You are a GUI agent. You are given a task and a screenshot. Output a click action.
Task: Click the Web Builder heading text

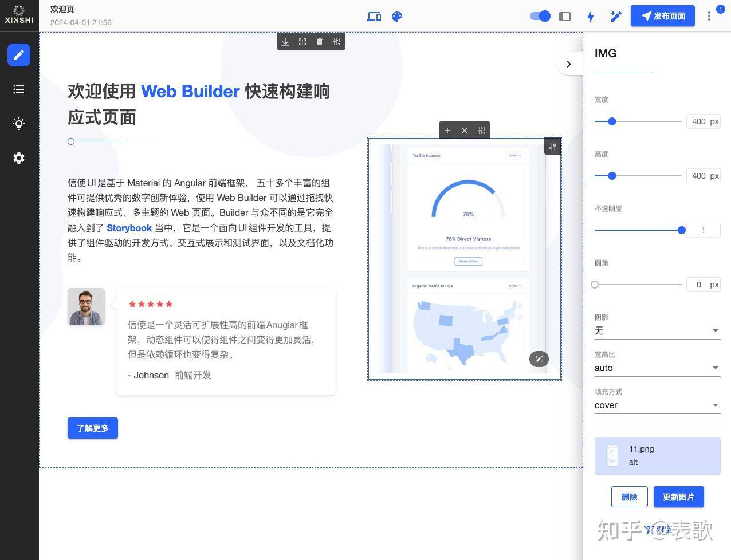pos(190,92)
